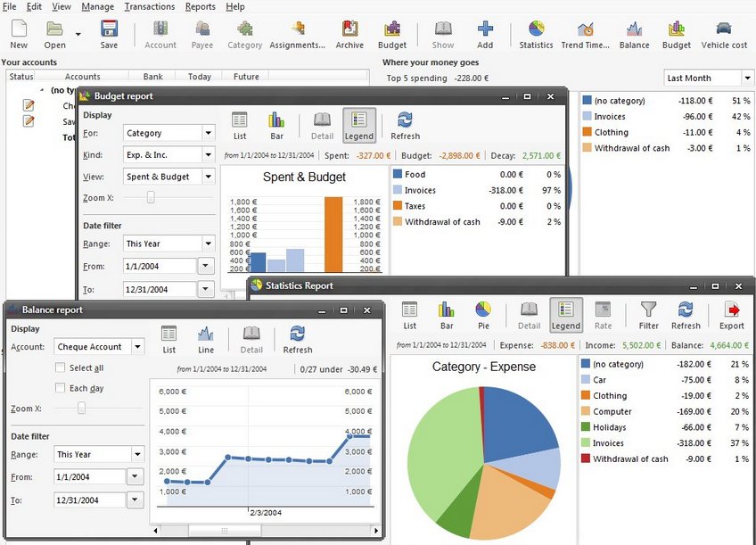Open the Help menu
The height and width of the screenshot is (545, 756).
235,7
